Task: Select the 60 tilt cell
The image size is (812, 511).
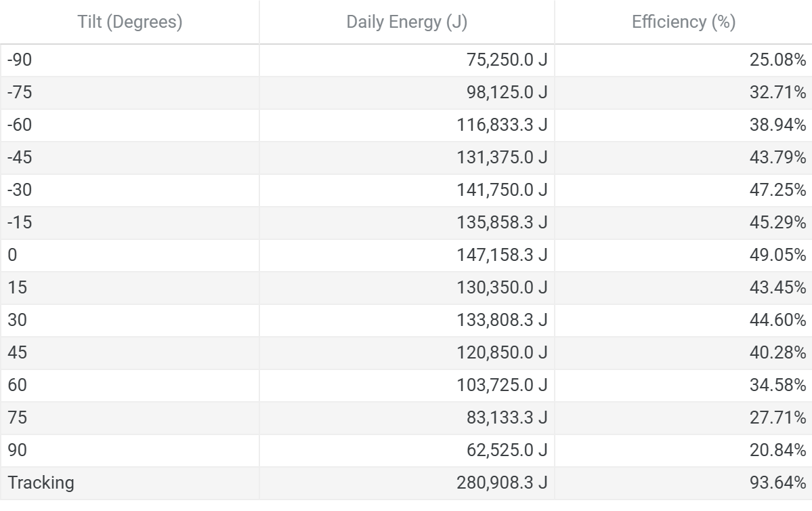Action: click(129, 386)
